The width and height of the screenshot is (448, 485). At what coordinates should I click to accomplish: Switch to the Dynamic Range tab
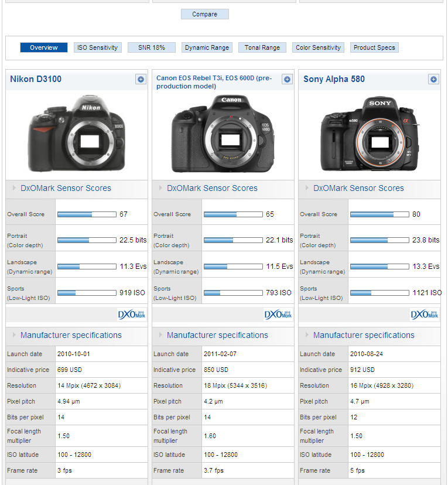click(207, 48)
